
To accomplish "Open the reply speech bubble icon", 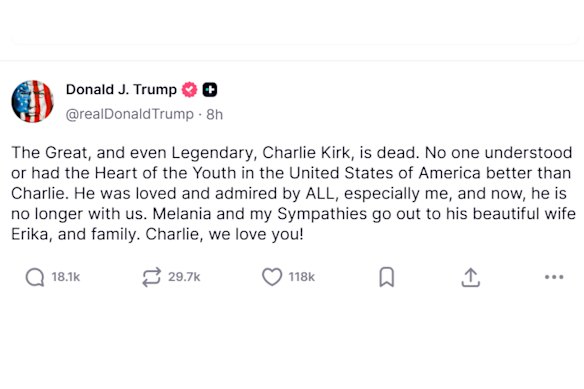I will 35,278.
